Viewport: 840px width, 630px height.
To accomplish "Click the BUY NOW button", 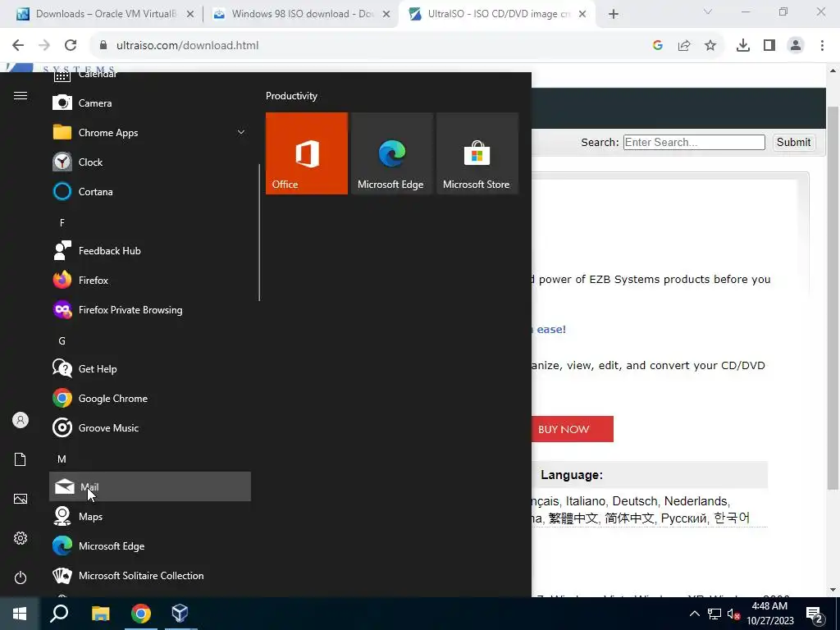I will [572, 429].
